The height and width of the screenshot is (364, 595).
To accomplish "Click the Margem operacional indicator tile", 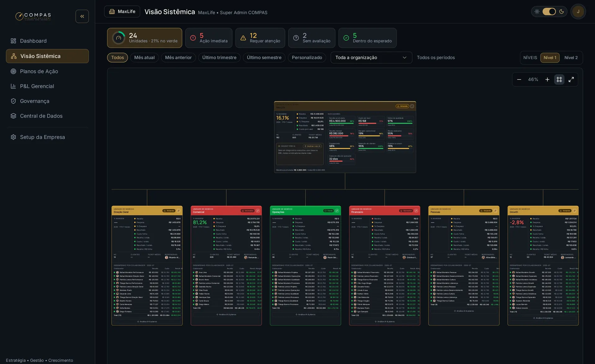I will pos(371,134).
